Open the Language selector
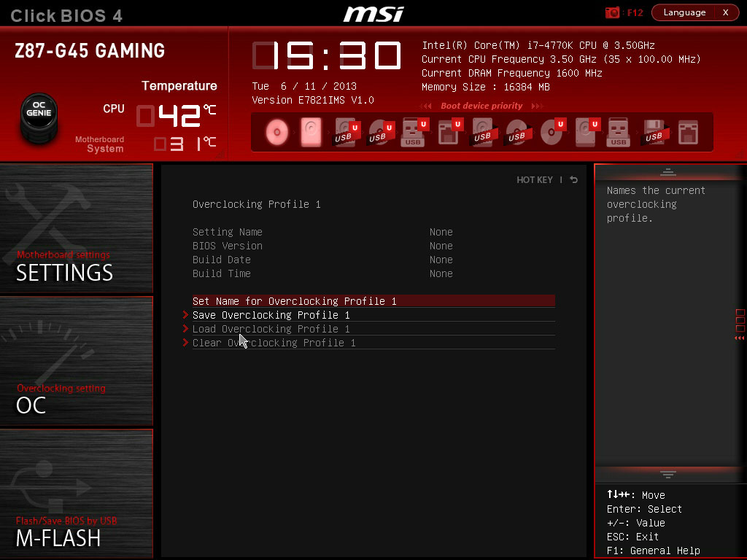 pos(684,12)
